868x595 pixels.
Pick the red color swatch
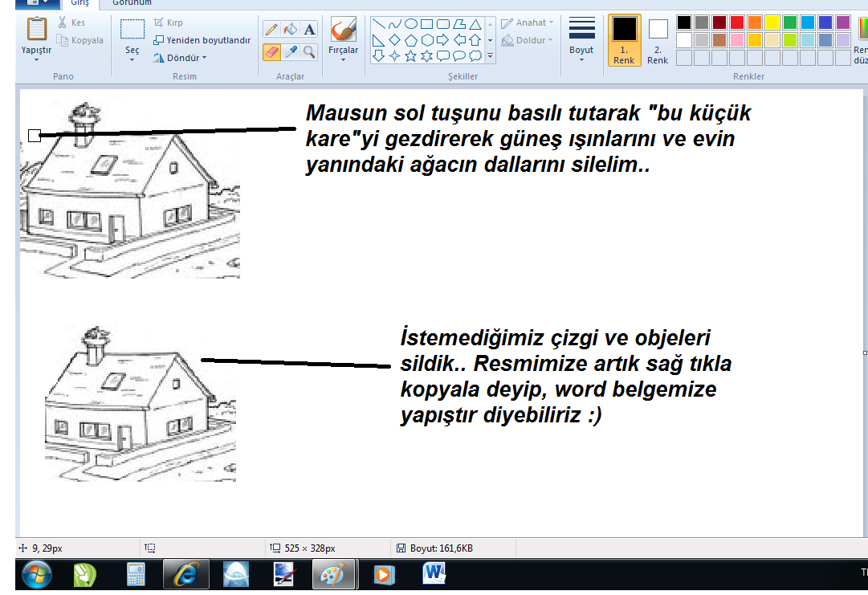tap(737, 22)
